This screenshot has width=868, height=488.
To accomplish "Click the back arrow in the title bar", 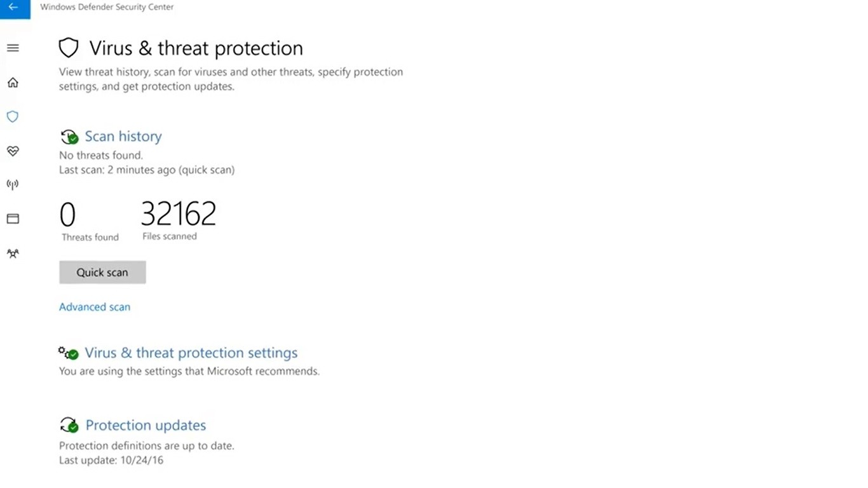I will pyautogui.click(x=14, y=6).
